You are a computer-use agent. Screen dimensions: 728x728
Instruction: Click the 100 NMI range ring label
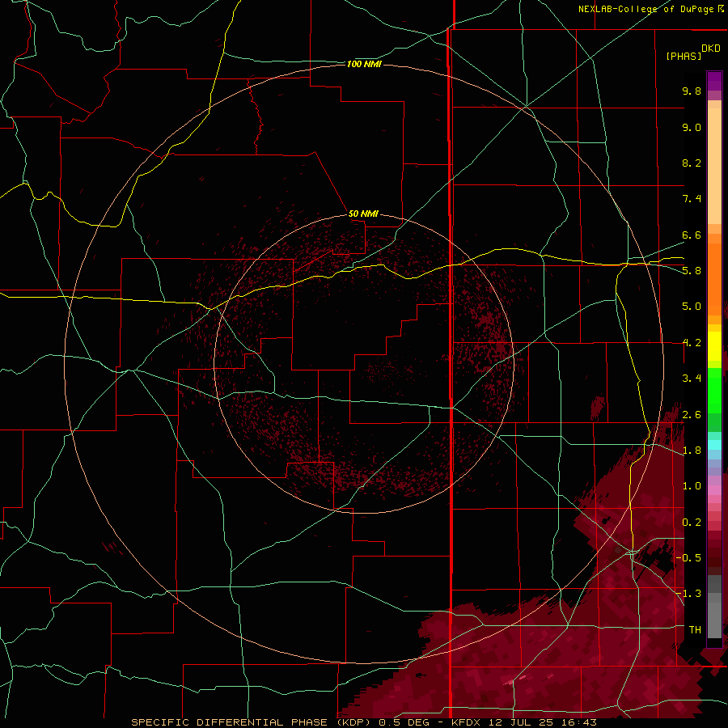point(364,64)
